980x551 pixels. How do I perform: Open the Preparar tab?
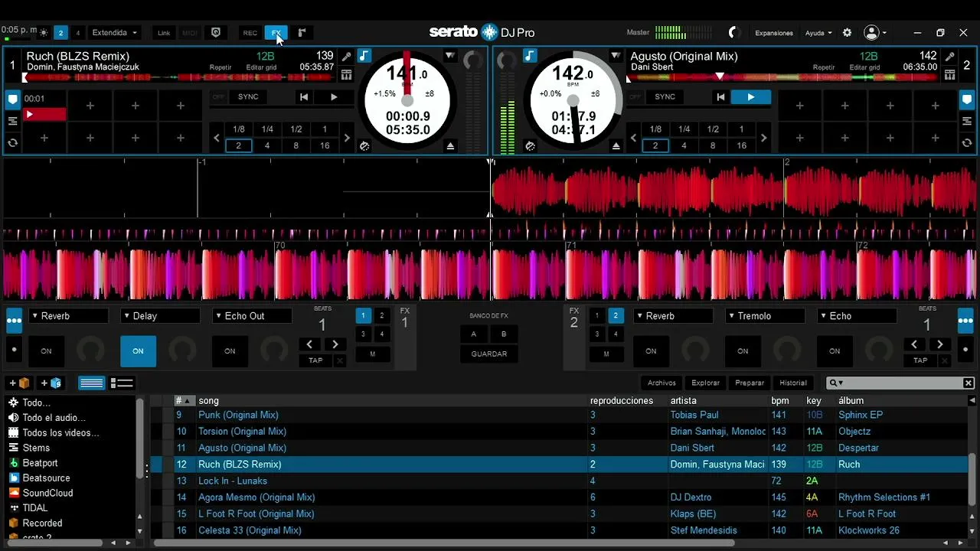pos(750,383)
